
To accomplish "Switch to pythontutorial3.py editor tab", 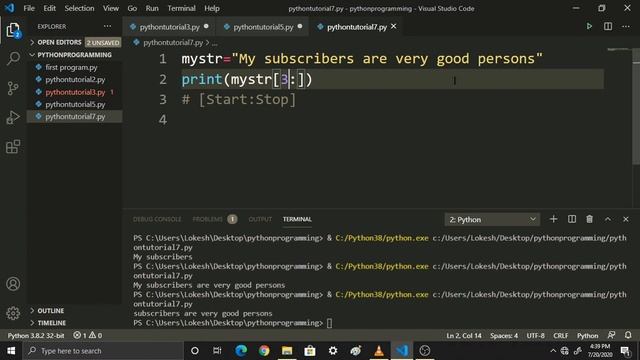I will (169, 27).
